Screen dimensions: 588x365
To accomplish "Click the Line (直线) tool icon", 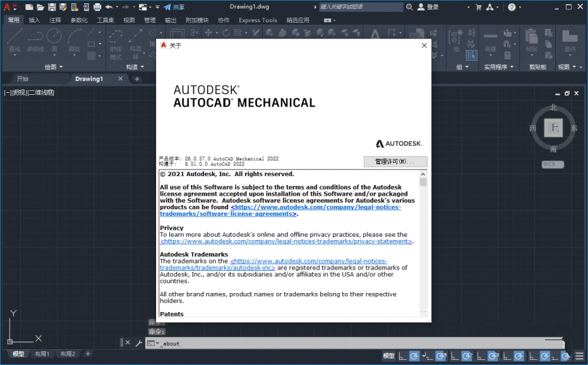I will coord(14,37).
